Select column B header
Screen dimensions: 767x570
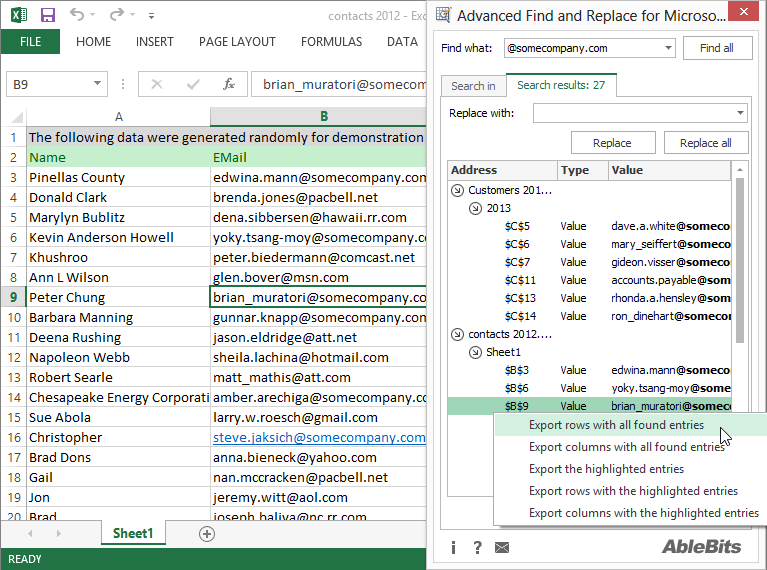(x=318, y=116)
